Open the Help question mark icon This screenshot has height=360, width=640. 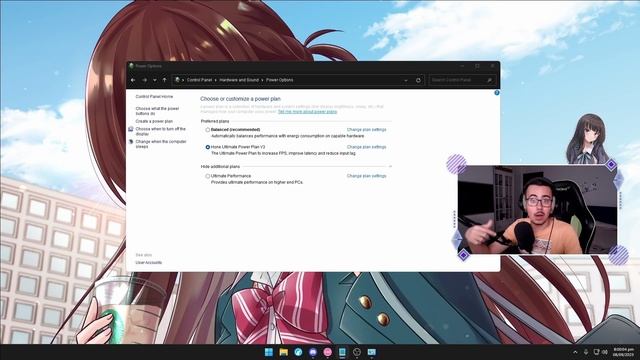coord(497,93)
